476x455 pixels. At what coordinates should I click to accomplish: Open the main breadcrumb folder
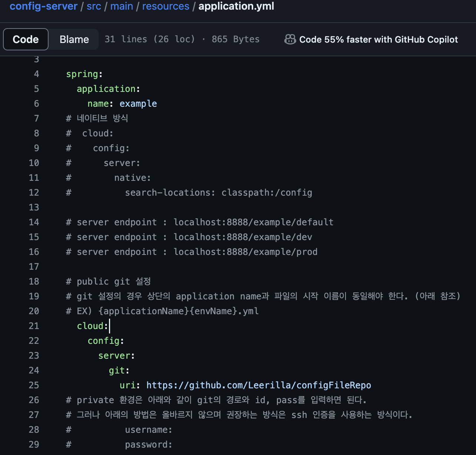pos(122,6)
